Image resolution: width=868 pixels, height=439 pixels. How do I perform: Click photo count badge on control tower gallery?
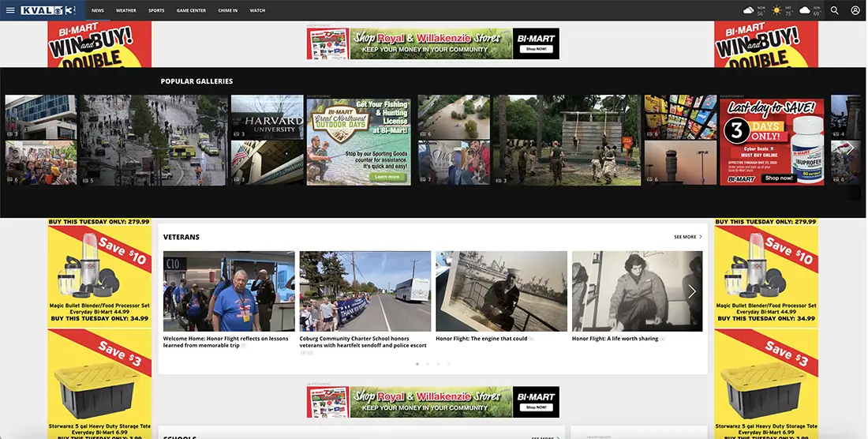point(652,179)
